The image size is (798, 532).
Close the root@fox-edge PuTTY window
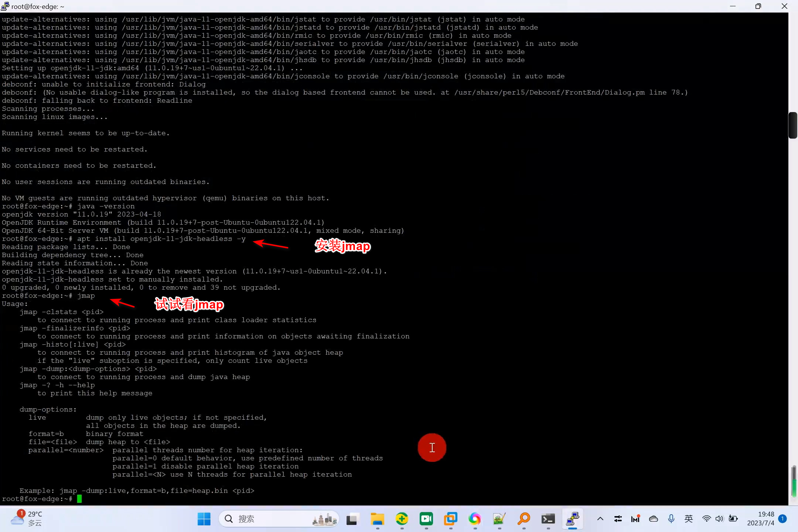click(x=784, y=6)
